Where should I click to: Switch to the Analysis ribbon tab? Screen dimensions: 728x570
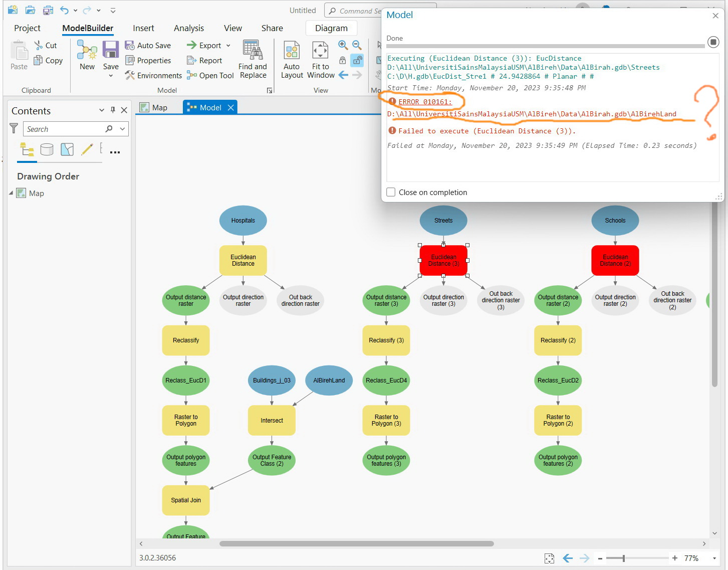189,28
